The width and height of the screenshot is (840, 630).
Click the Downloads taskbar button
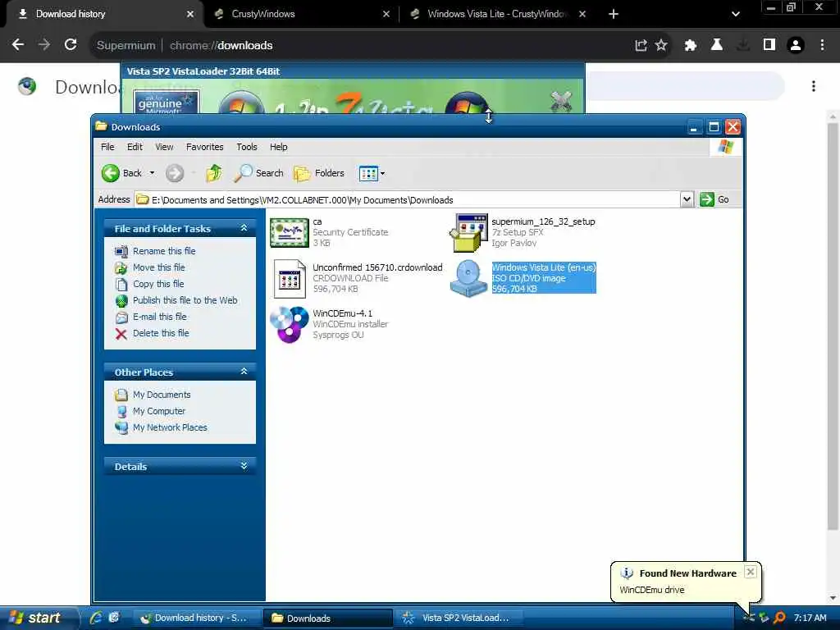[x=327, y=619]
